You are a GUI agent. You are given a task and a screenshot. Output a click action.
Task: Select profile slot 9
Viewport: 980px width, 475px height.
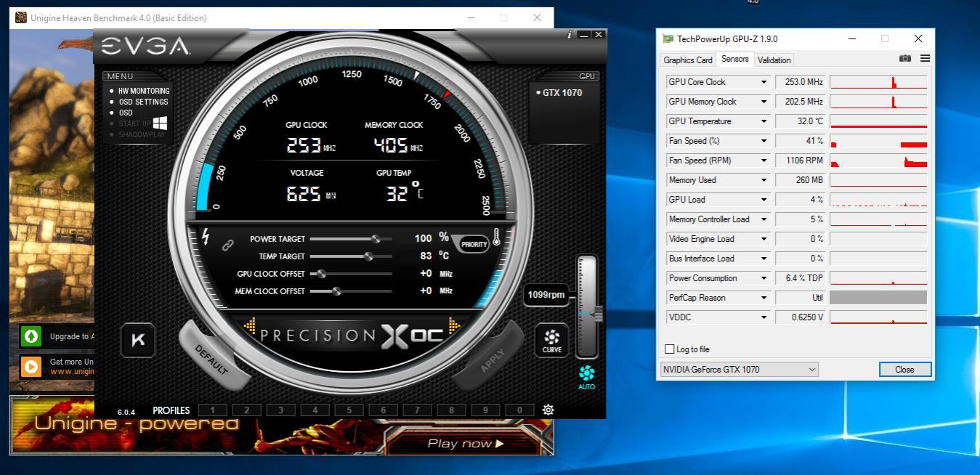pos(485,410)
